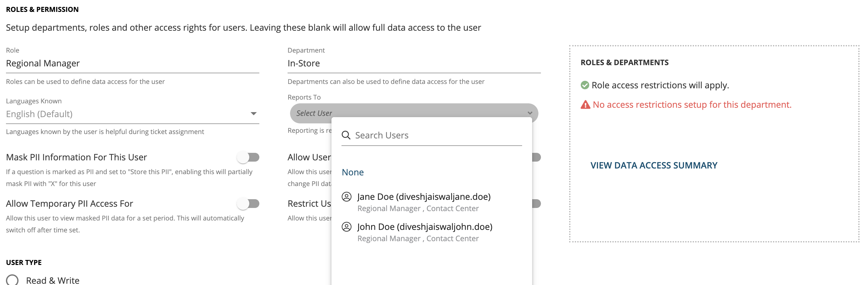The width and height of the screenshot is (868, 285).
Task: Choose John Doe from the user list
Action: coord(431,232)
